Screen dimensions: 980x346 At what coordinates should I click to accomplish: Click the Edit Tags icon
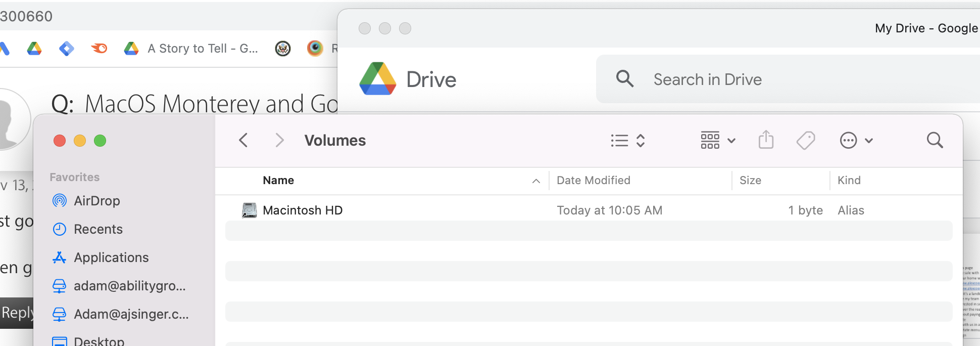806,140
